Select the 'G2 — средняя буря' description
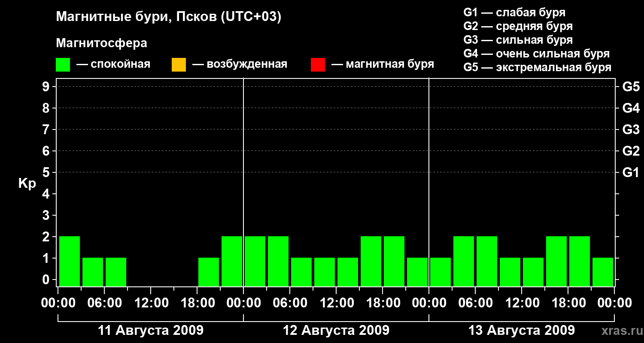644x343 pixels. (518, 26)
